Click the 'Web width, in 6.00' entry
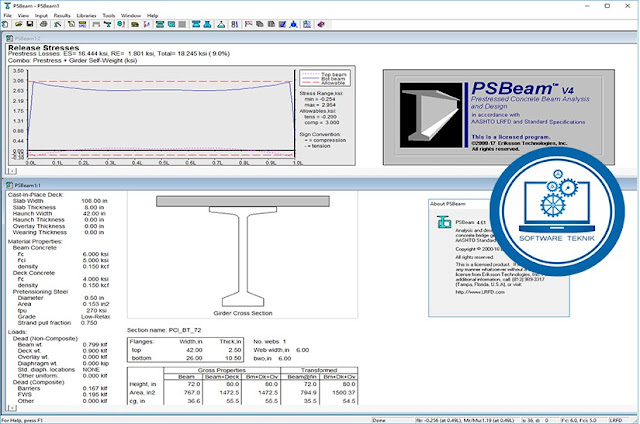Screen dimensions: 640x424 click(281, 350)
